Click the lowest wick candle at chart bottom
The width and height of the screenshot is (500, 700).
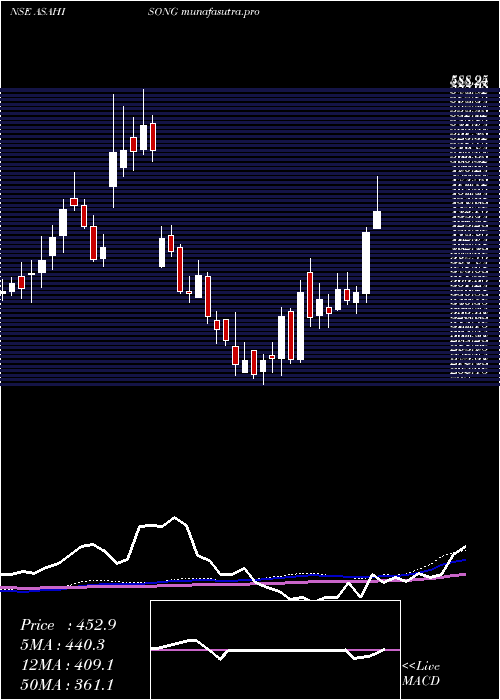(x=263, y=369)
